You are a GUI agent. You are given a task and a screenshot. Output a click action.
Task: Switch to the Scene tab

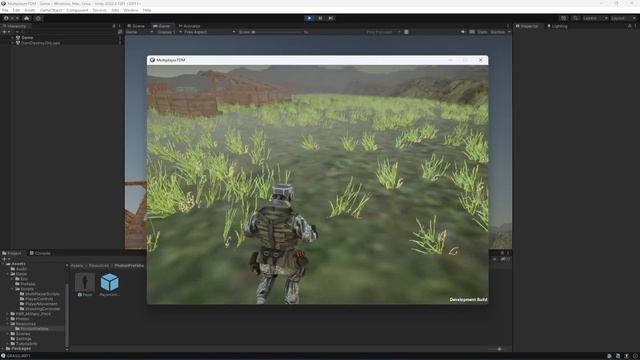click(136, 26)
